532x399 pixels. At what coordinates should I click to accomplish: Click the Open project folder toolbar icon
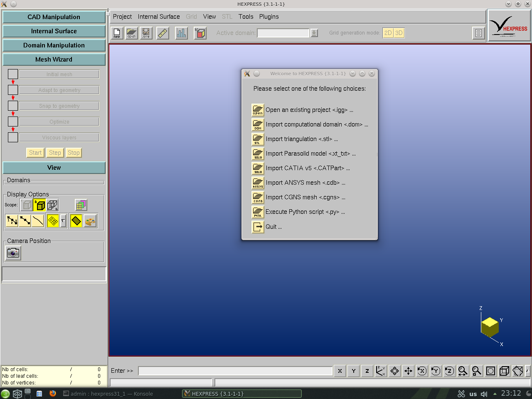click(x=131, y=33)
